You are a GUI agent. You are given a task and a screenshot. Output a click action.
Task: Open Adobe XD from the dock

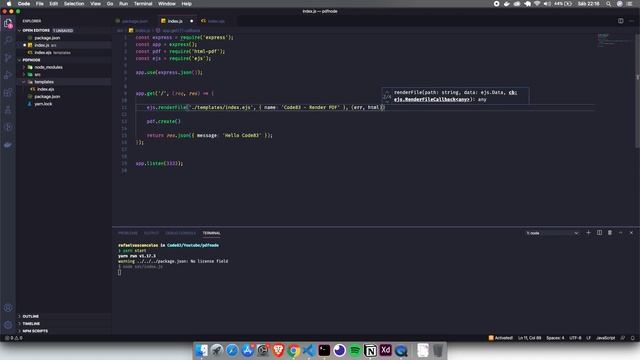coord(386,350)
